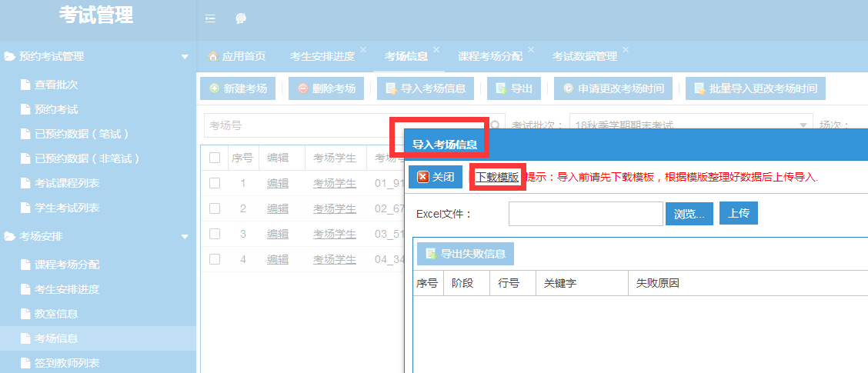Click the Excel文件 file path field

585,213
